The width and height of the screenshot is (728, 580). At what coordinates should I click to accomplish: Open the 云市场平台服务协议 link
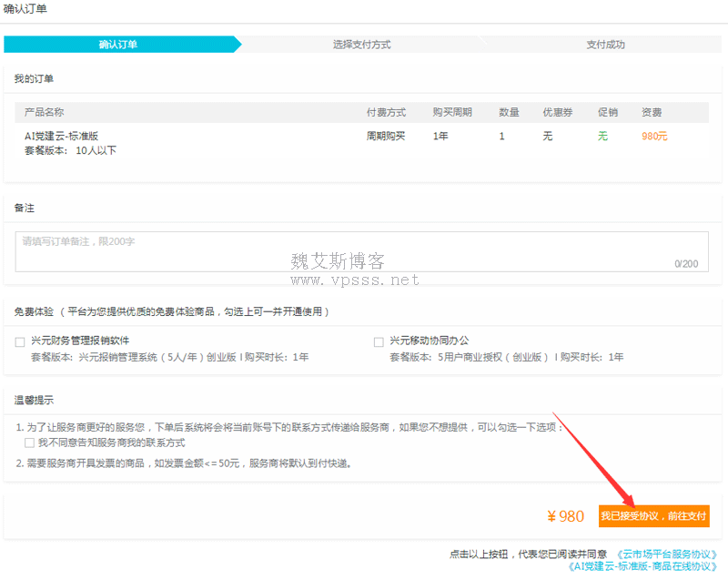point(667,554)
